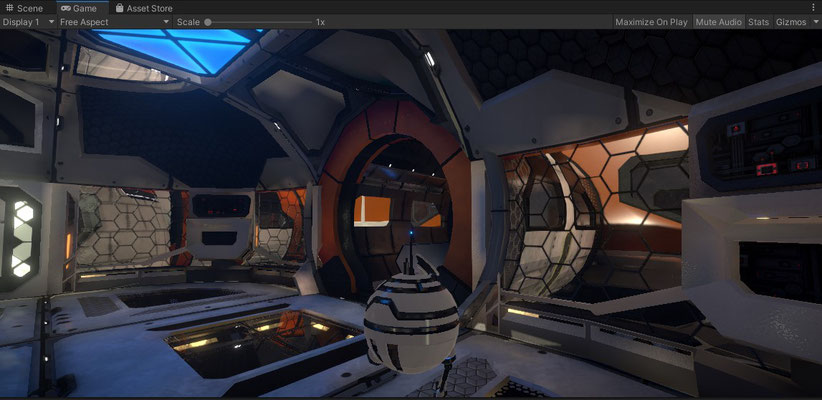Click the Scene tab grid icon
This screenshot has height=400, width=822.
(x=9, y=8)
